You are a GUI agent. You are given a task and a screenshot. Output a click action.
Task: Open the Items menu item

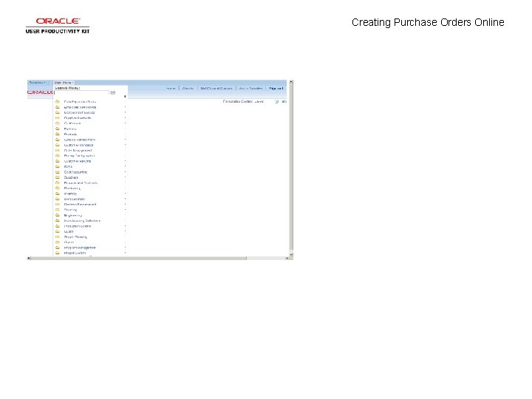pyautogui.click(x=68, y=166)
